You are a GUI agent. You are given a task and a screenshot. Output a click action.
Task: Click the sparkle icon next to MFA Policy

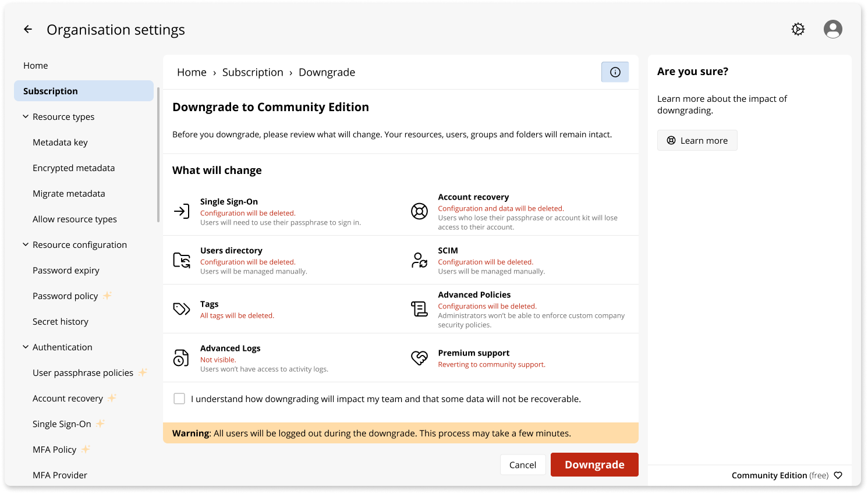point(86,449)
